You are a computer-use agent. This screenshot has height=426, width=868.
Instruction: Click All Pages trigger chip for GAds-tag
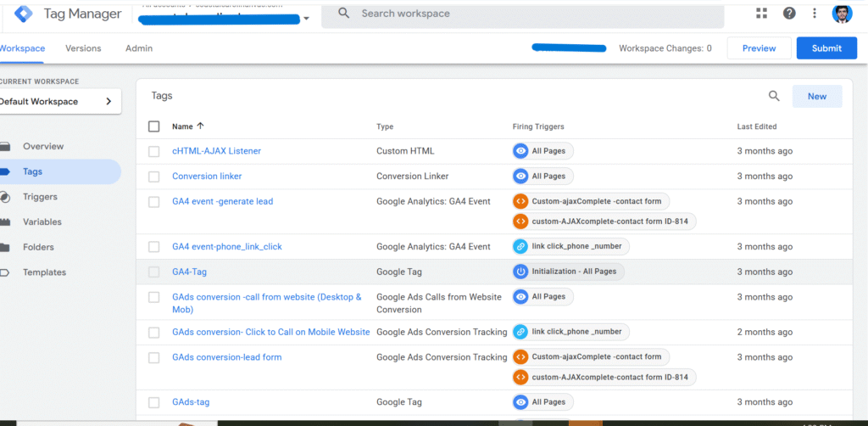tap(543, 402)
